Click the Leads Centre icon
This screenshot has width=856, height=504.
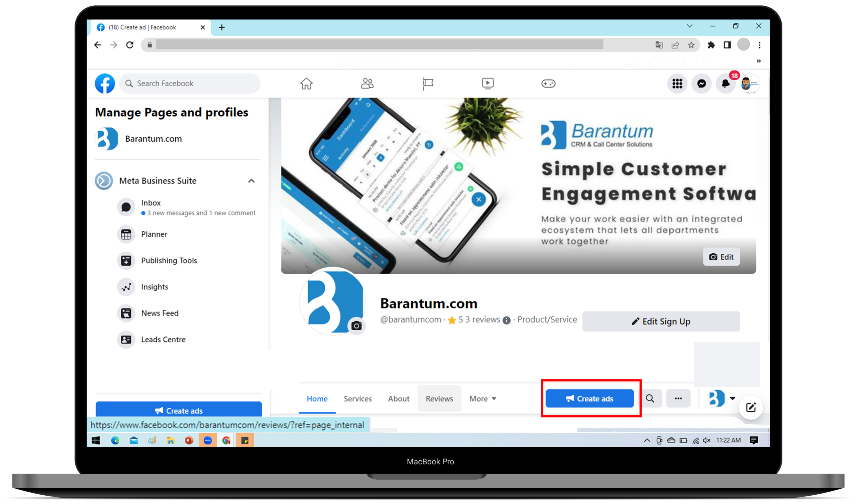[x=126, y=340]
